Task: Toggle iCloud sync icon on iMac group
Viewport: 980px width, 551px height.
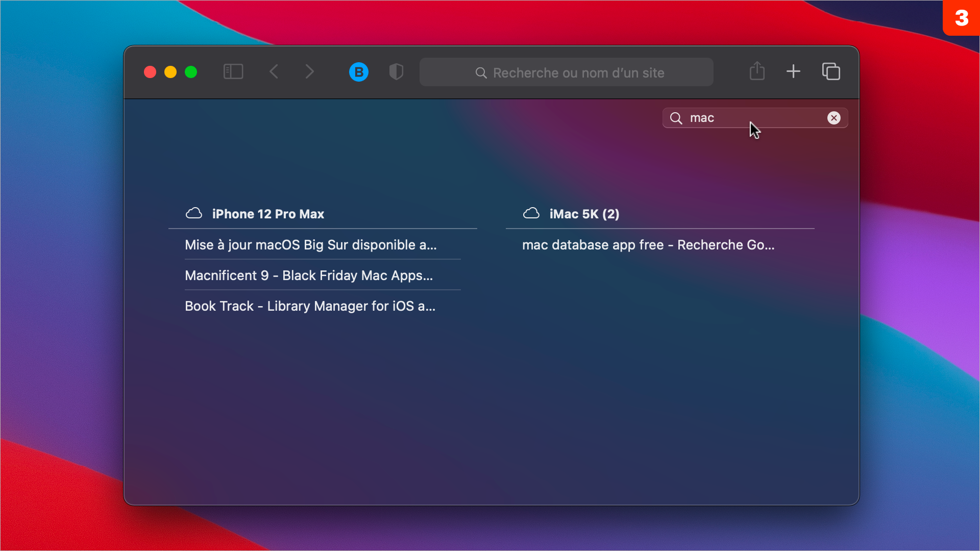Action: pyautogui.click(x=531, y=214)
